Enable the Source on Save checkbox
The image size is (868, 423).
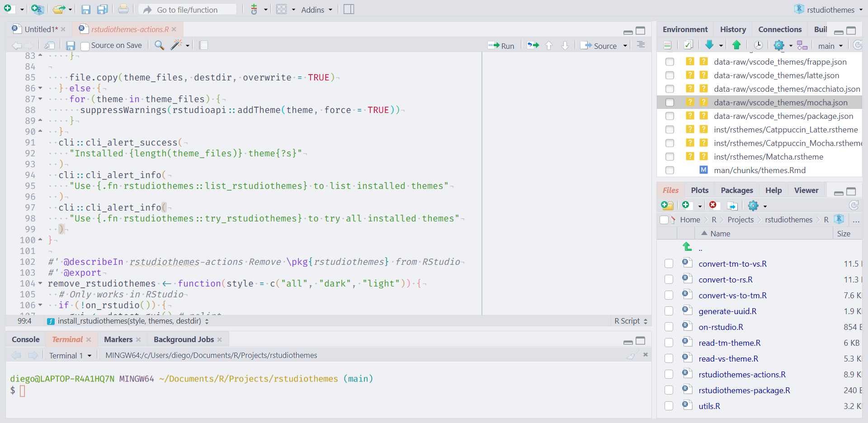[x=85, y=46]
